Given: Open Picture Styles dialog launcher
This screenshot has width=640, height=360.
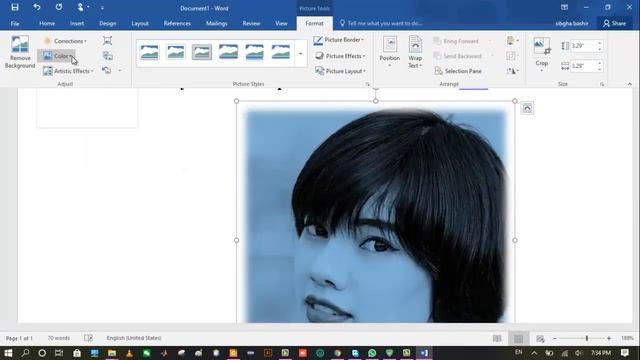Looking at the screenshot, I should coord(368,84).
